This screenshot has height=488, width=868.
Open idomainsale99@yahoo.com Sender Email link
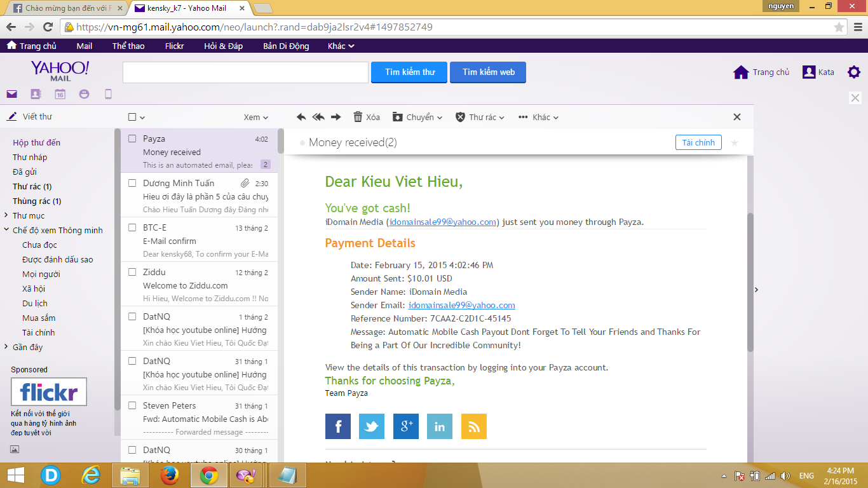pos(462,305)
